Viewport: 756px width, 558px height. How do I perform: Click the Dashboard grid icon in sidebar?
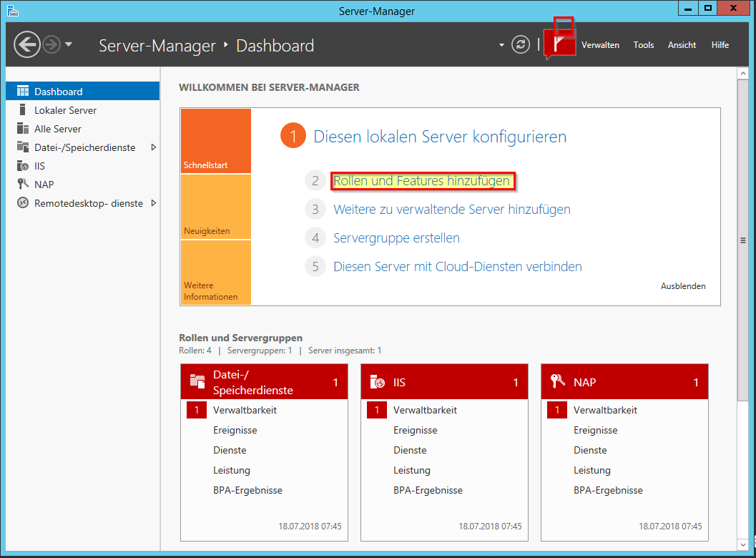point(23,91)
